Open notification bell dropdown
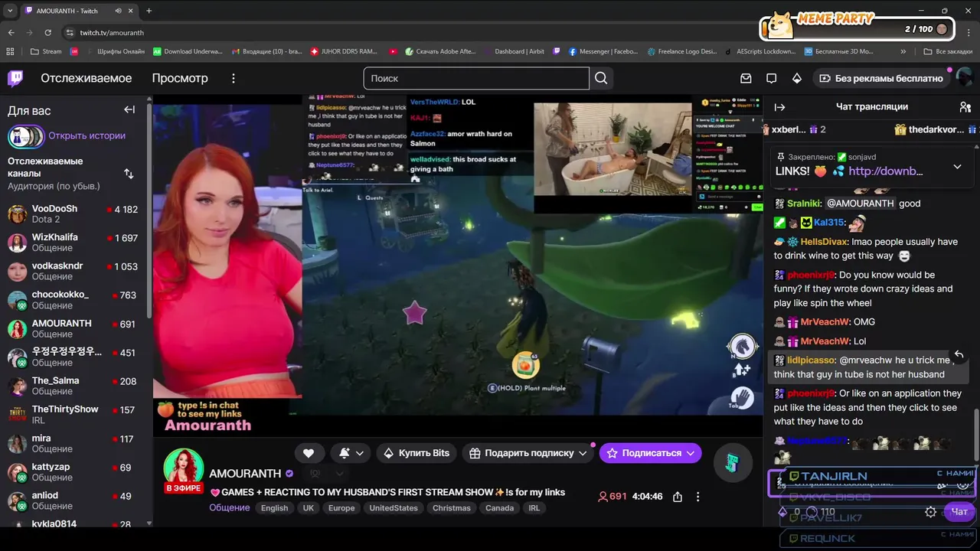The height and width of the screenshot is (551, 980). [351, 453]
